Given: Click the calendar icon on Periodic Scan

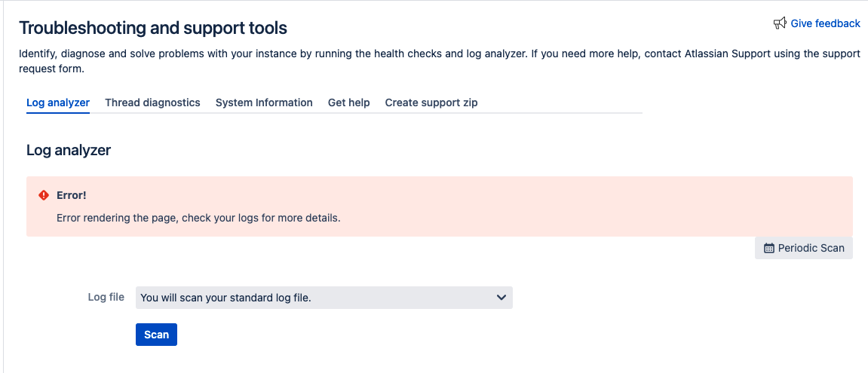Looking at the screenshot, I should (x=769, y=248).
